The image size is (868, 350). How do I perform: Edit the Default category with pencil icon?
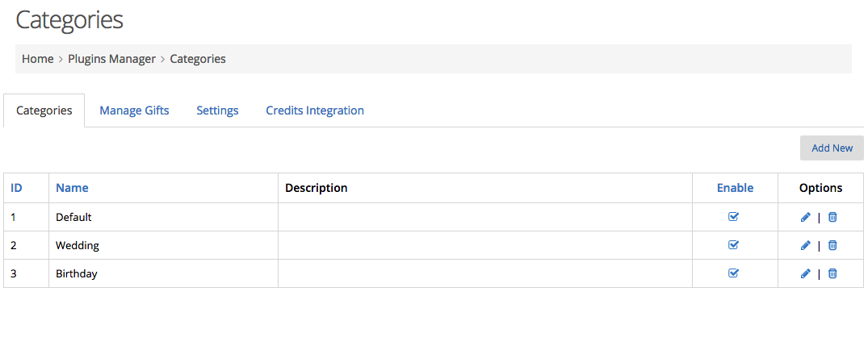pyautogui.click(x=806, y=217)
